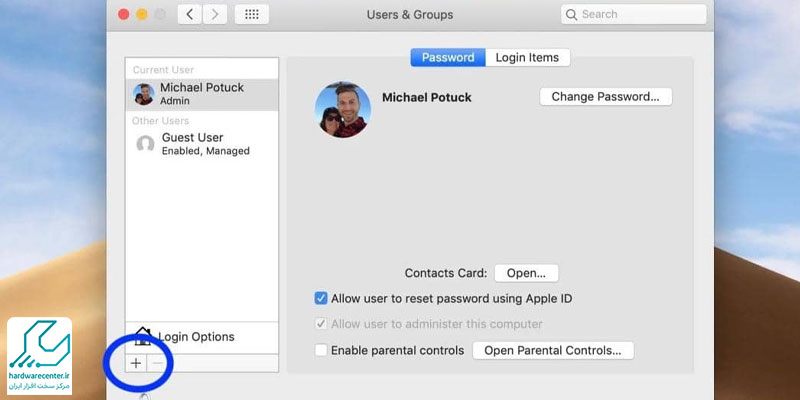Click the Change Password button
The height and width of the screenshot is (400, 800).
coord(605,97)
